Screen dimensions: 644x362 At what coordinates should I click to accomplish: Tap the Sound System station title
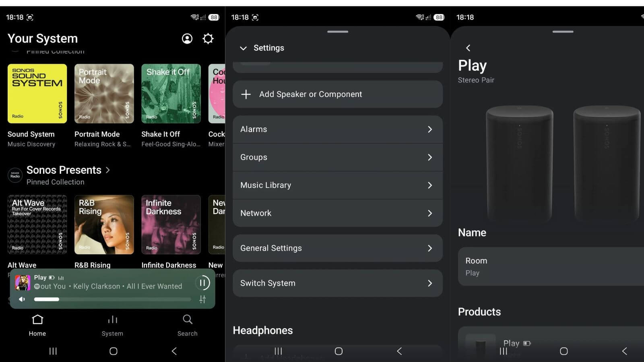[x=31, y=134]
